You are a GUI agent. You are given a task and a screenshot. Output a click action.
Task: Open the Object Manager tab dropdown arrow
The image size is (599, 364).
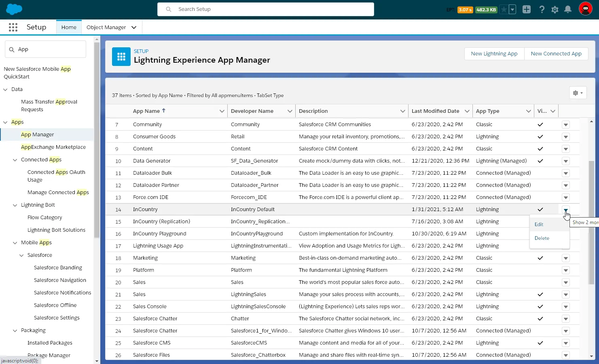pos(134,28)
